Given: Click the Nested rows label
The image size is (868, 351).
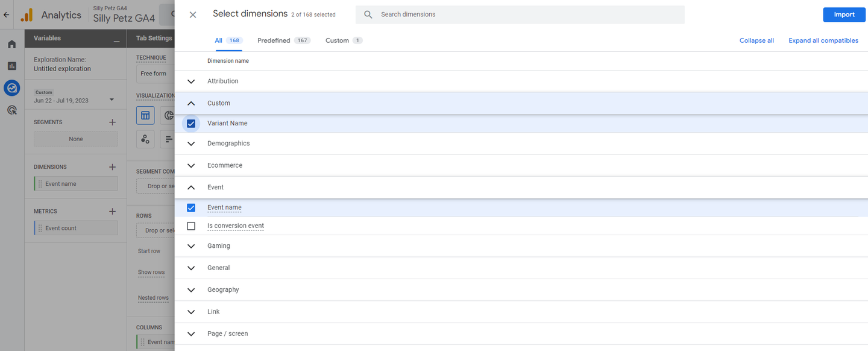Looking at the screenshot, I should pos(153,298).
